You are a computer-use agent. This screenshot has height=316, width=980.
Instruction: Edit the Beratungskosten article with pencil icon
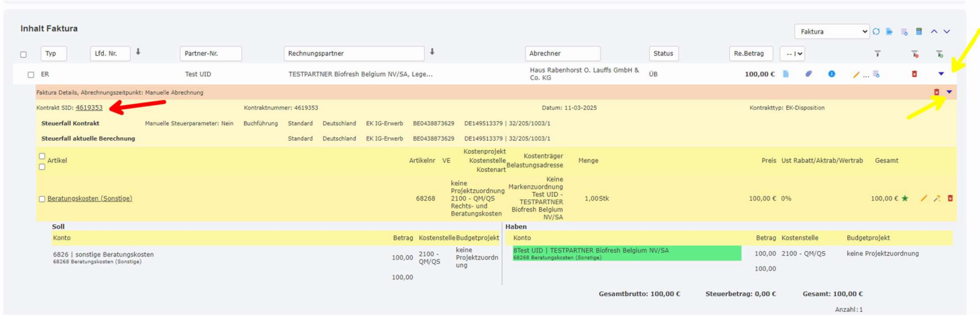pyautogui.click(x=924, y=198)
